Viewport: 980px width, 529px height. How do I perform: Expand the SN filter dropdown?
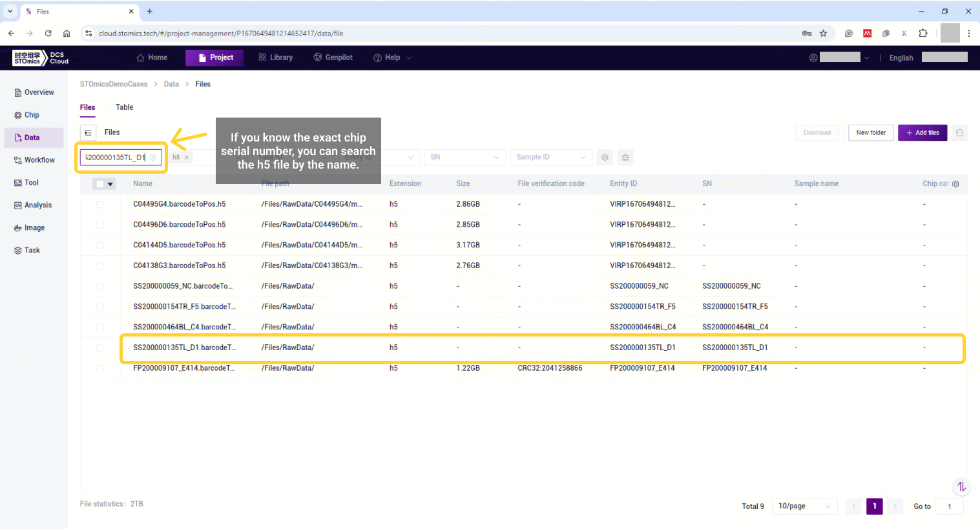[464, 157]
